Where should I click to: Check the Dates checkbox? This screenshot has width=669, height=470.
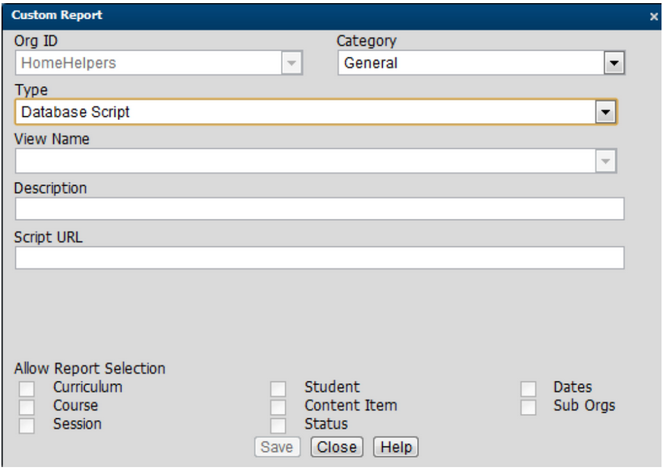[x=528, y=389]
